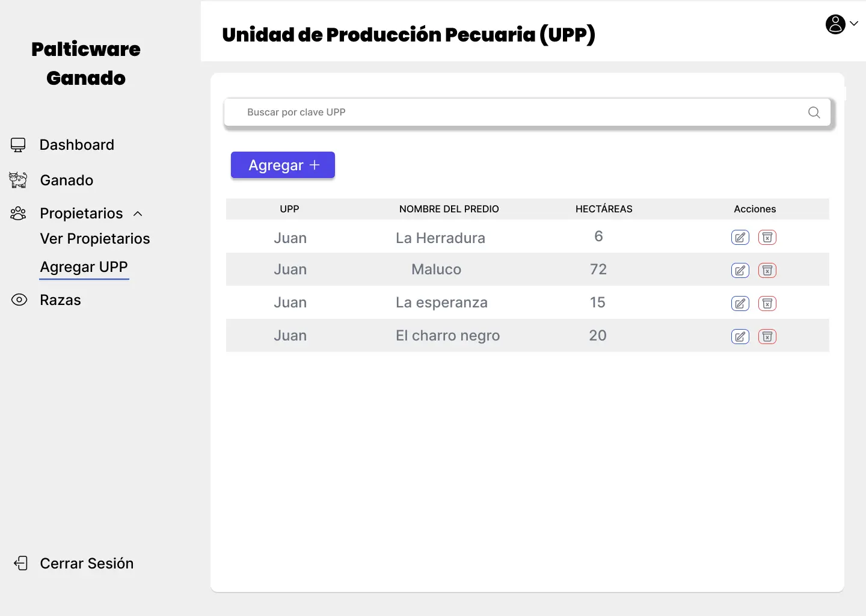Go to the Ganado section
Screen dimensions: 866x616
(66, 180)
